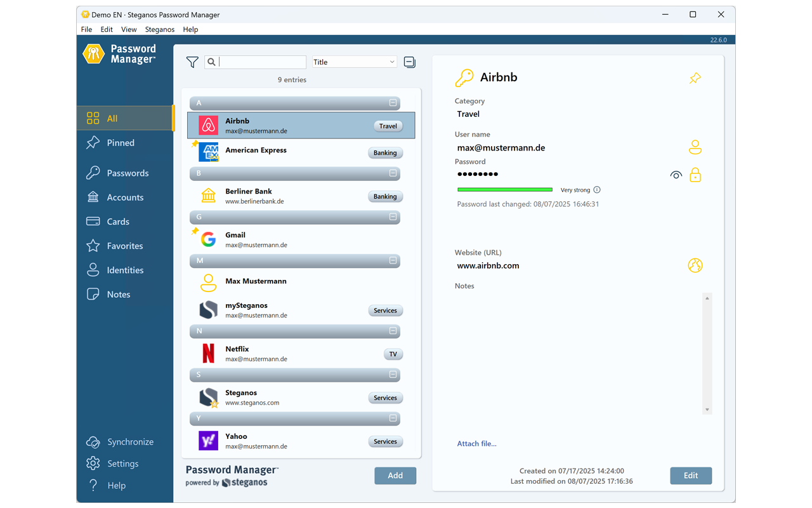This screenshot has height=508, width=812.
Task: Click the Notes scrollbar down arrow
Action: click(707, 410)
